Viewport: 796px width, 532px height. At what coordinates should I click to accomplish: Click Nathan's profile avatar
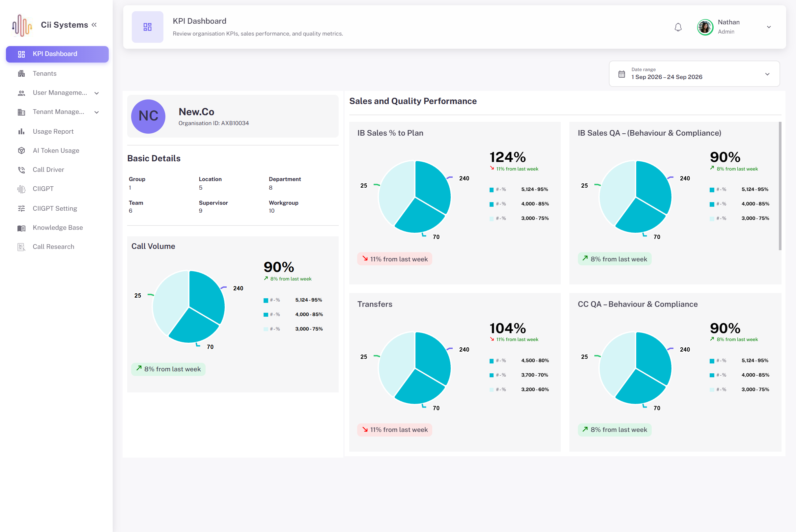pyautogui.click(x=705, y=27)
